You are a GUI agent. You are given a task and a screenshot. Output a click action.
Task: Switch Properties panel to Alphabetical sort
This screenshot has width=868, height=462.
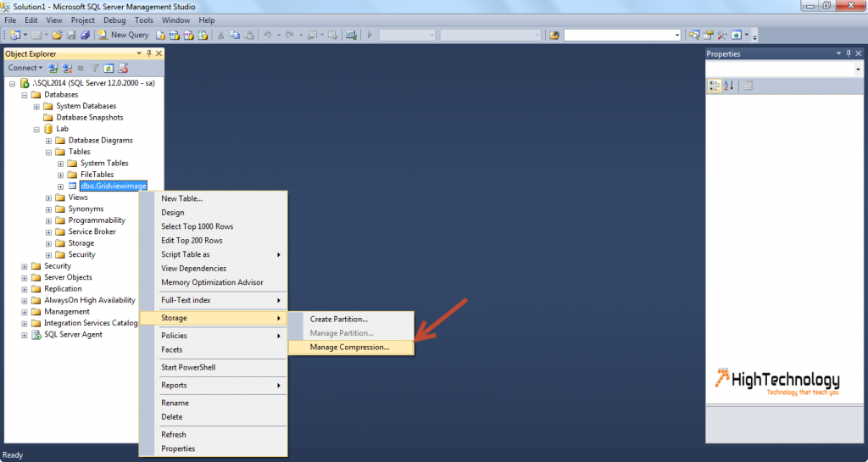728,86
